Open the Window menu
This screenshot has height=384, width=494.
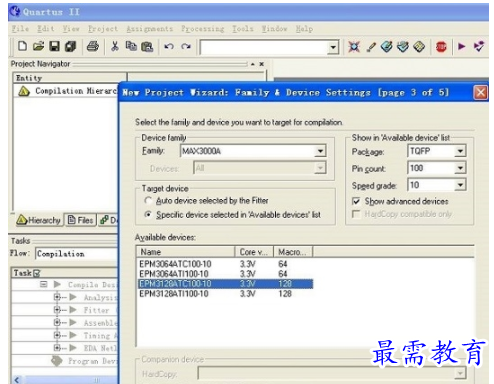coord(274,29)
